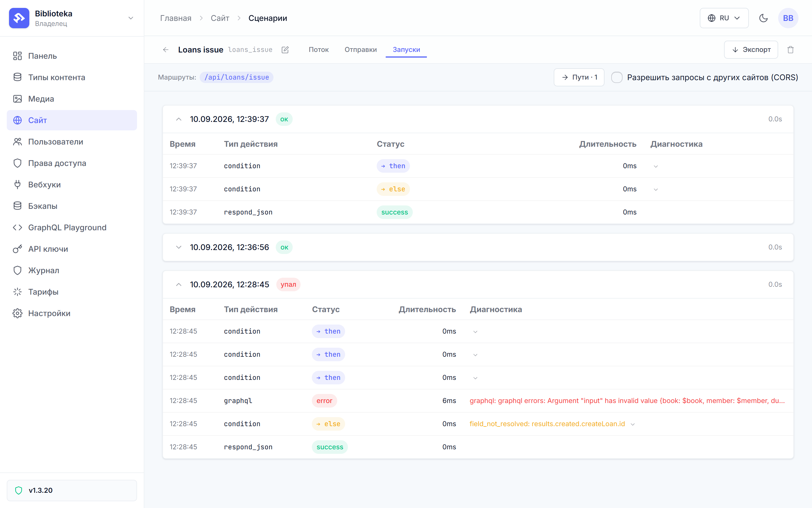Follow the Сайт breadcrumb link
Screen dimensions: 812x508
pyautogui.click(x=220, y=18)
